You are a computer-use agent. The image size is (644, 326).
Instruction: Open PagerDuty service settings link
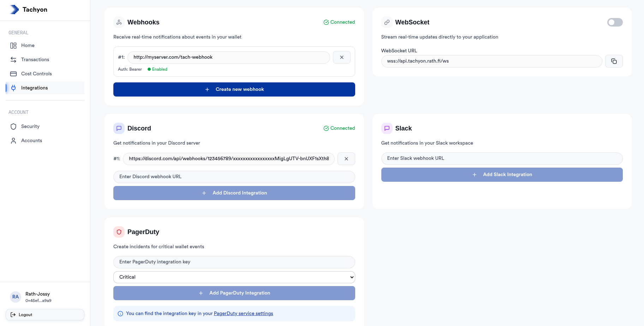pos(243,313)
